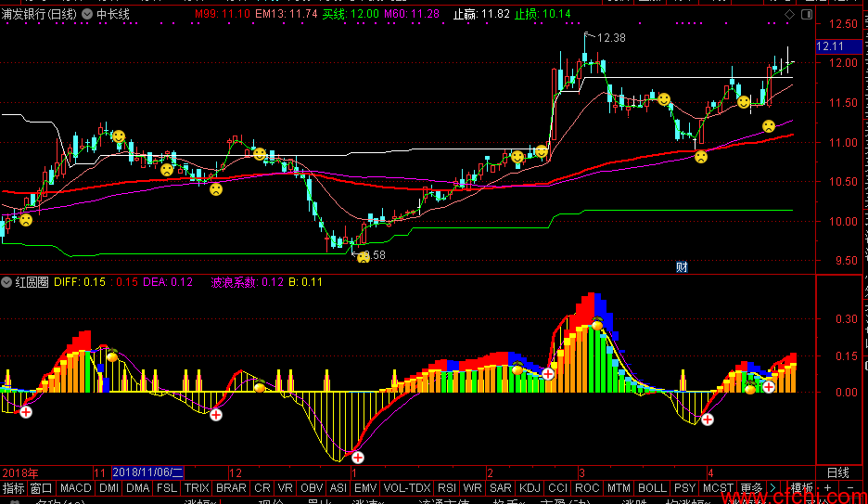Show the BOLL indicator
The image size is (868, 504).
tap(652, 488)
